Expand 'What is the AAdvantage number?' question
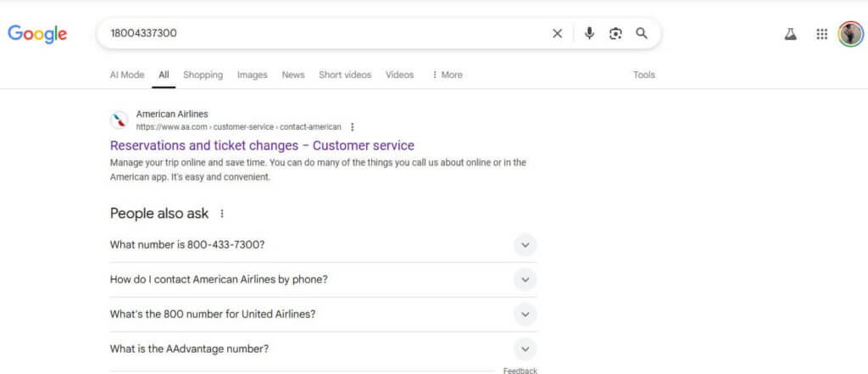Image resolution: width=868 pixels, height=374 pixels. click(x=323, y=349)
